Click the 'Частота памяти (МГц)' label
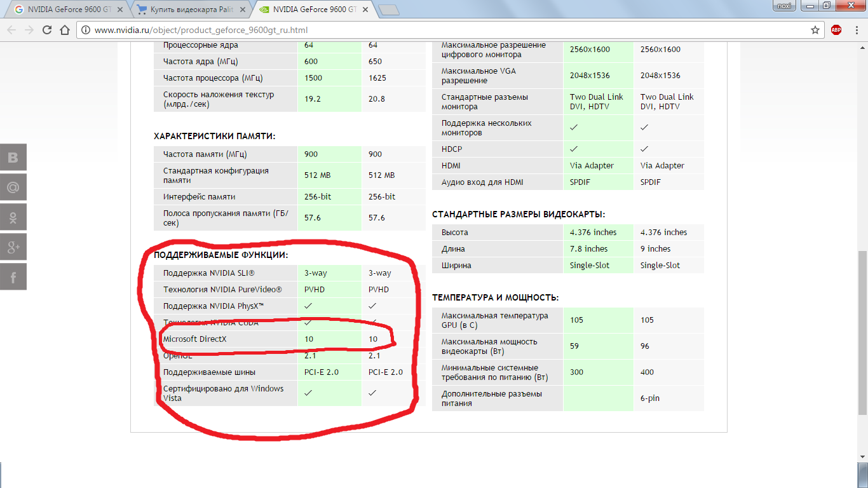This screenshot has height=488, width=868. (205, 154)
